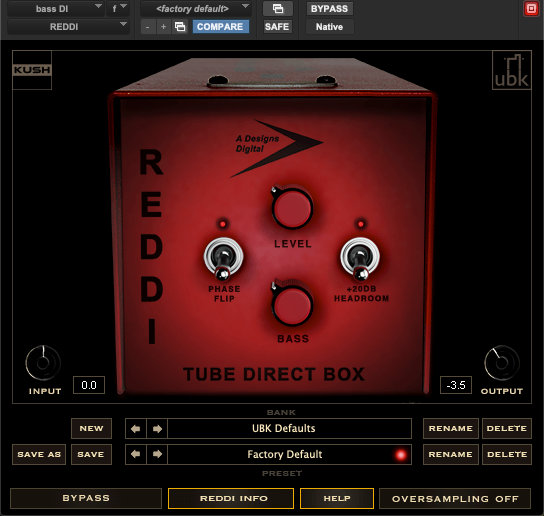The width and height of the screenshot is (544, 516).
Task: Go to previous preset with left arrow
Action: (136, 454)
